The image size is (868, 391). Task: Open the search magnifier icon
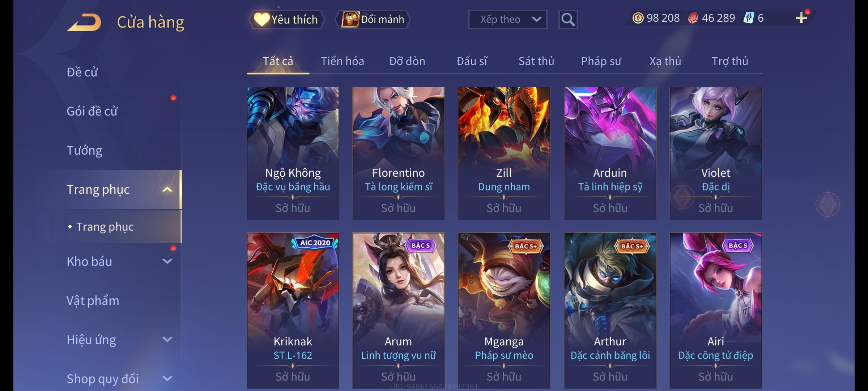[x=568, y=20]
